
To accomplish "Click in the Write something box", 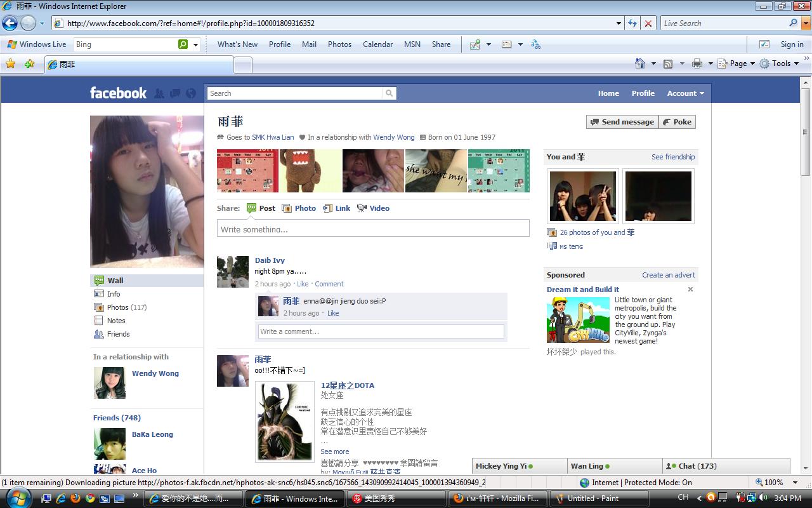I will (x=373, y=229).
